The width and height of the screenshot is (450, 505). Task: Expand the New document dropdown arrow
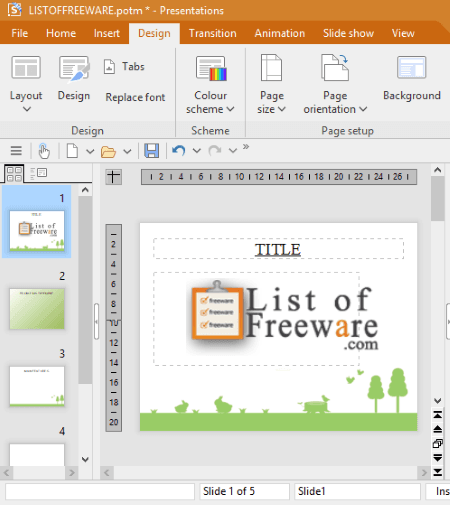tap(90, 151)
